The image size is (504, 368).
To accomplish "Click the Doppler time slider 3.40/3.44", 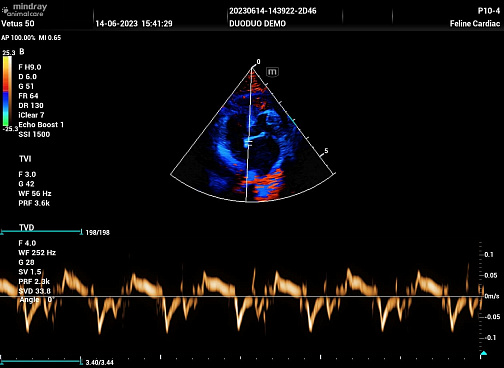I will [41, 361].
